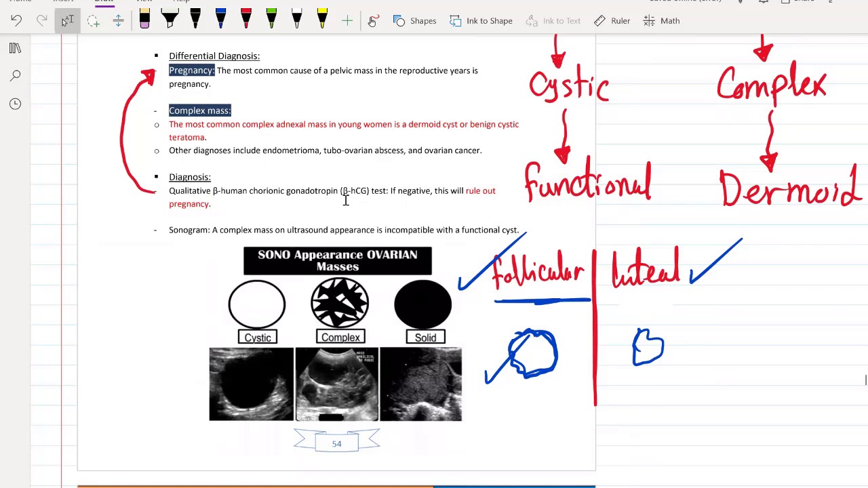
Task: Click the 'Solid' label box
Action: click(426, 338)
